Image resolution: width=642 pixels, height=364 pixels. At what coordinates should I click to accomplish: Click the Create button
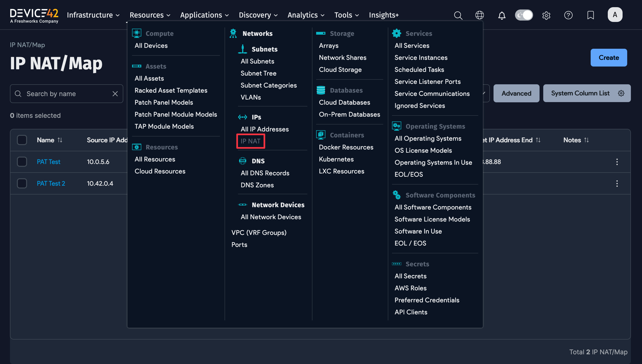coord(609,58)
